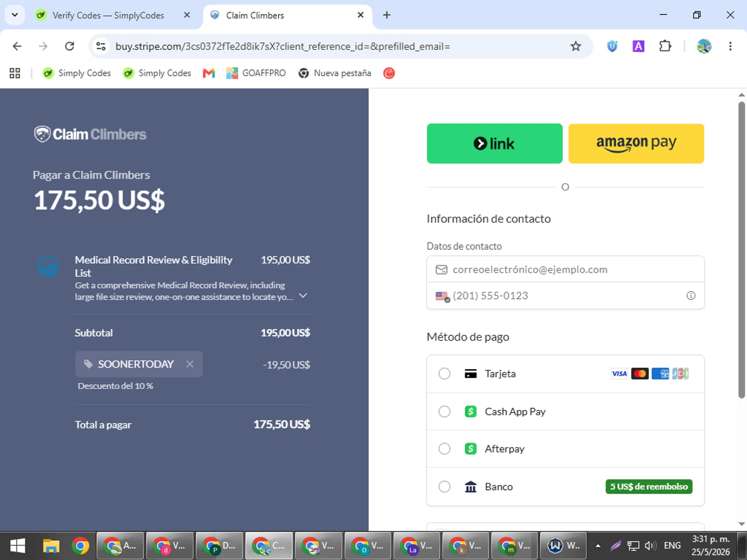Click the 'Descuento del 10 %' text
The height and width of the screenshot is (560, 747).
116,386
